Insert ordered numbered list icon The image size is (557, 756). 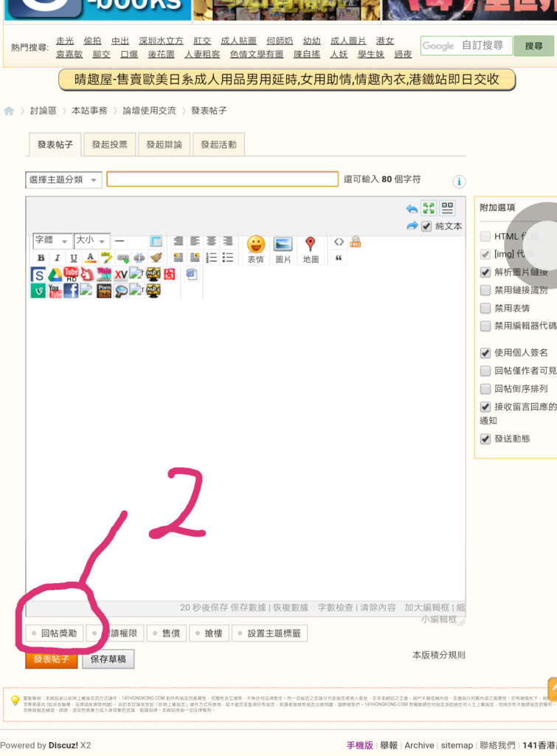211,258
